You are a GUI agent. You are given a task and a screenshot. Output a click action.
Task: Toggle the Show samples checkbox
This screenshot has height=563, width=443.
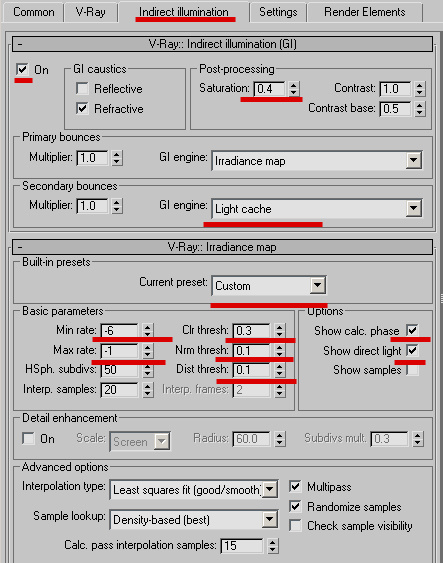[412, 370]
